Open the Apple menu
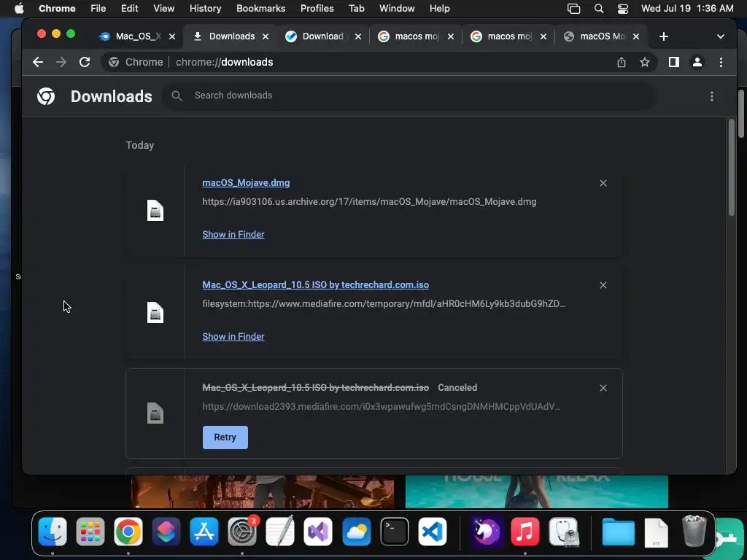Screen dimensions: 747x560 (x=19, y=8)
